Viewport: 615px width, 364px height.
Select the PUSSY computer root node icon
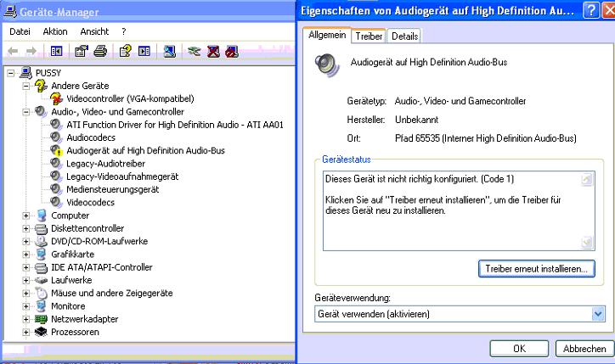[25, 72]
